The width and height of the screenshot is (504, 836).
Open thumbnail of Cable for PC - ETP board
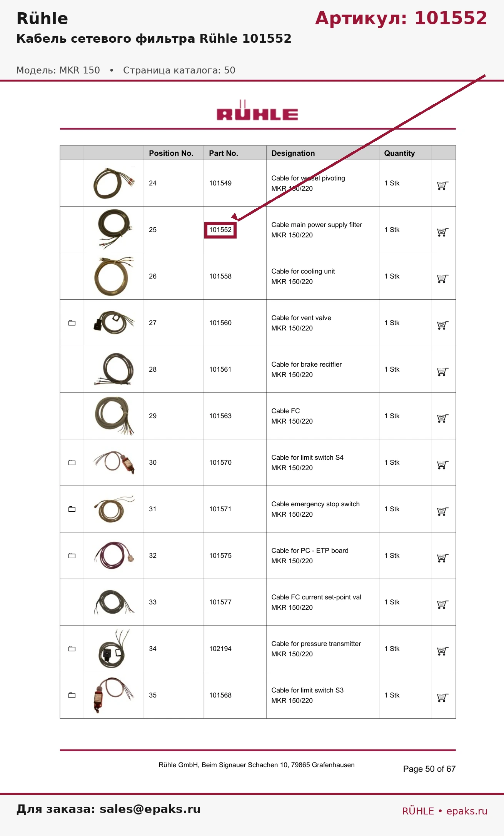pos(114,556)
